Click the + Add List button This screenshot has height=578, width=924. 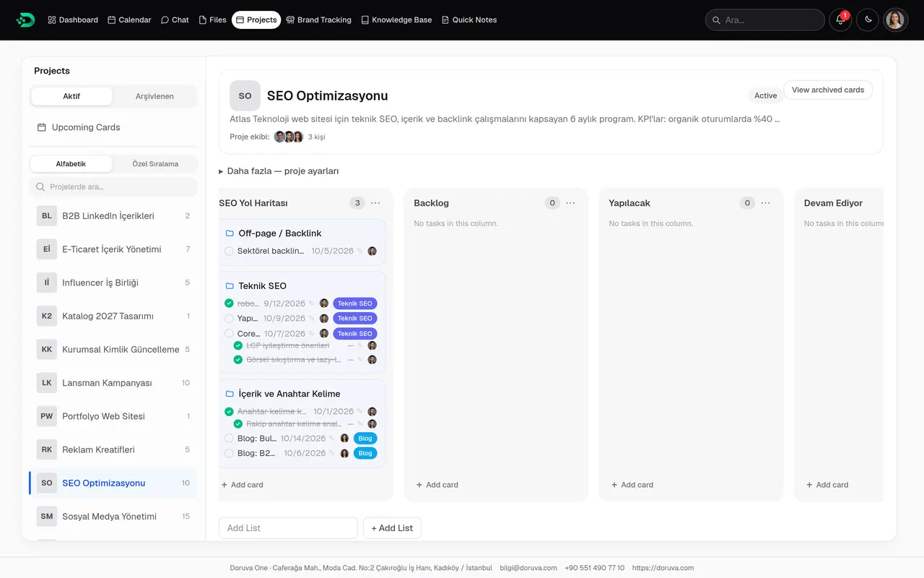[x=392, y=528]
